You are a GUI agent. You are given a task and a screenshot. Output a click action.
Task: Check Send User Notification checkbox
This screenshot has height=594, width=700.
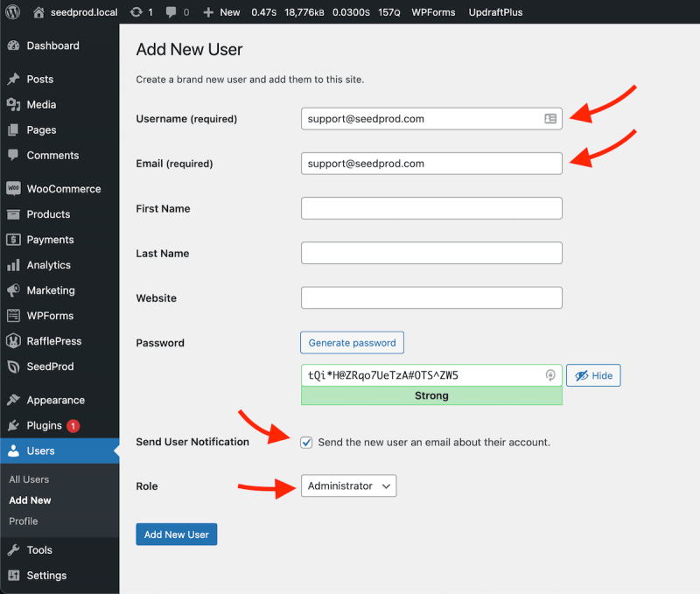tap(307, 443)
